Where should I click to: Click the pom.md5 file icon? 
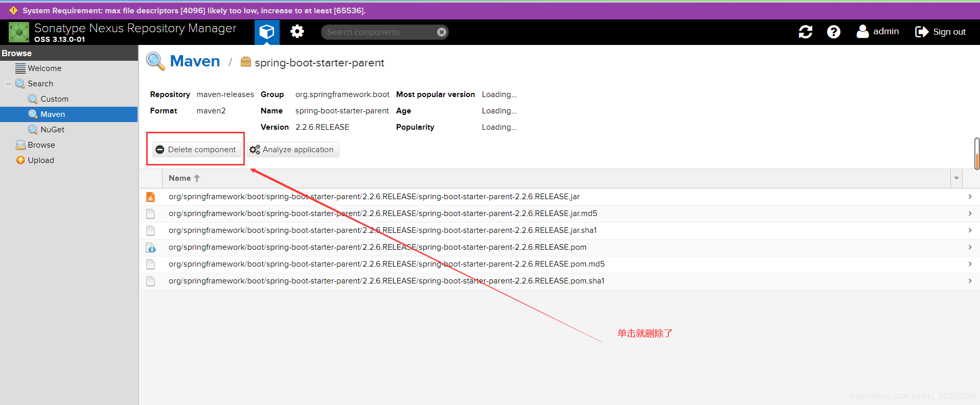150,264
